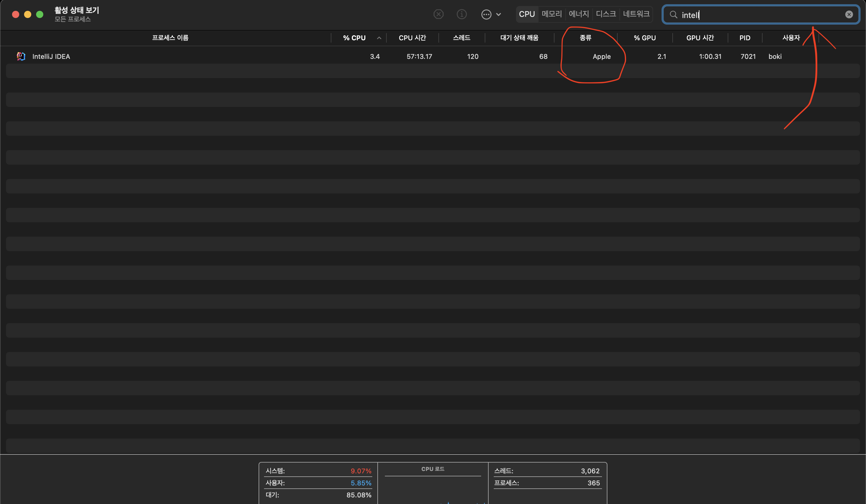866x504 pixels.
Task: Click the stop process X icon
Action: point(438,14)
